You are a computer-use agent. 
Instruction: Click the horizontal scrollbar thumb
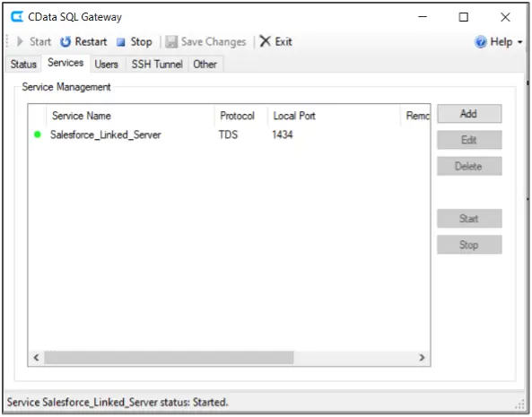coord(169,357)
